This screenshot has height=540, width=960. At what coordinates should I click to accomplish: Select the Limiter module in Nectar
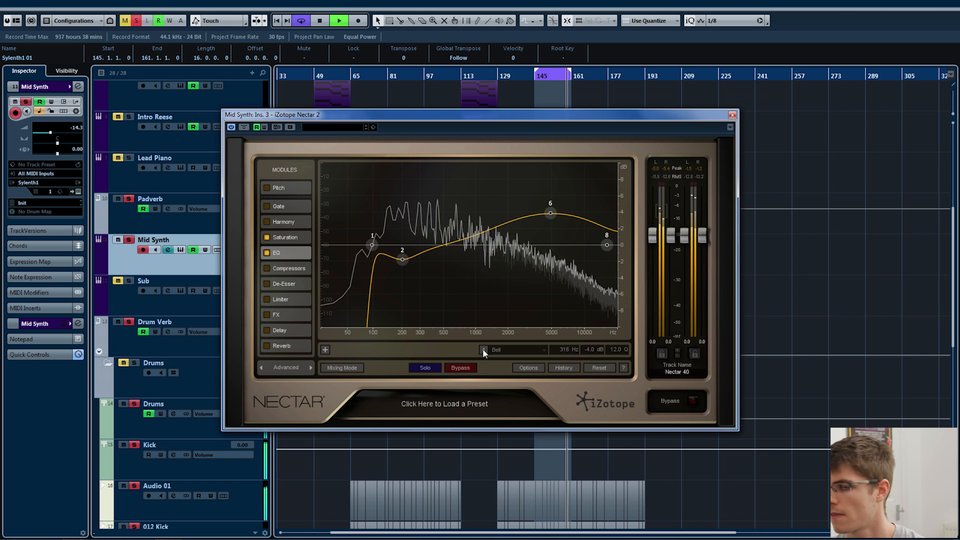286,299
